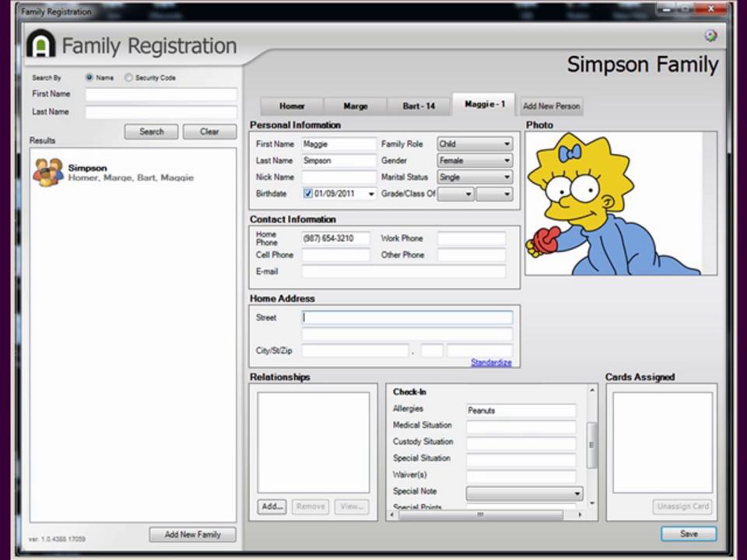Switch to the Bart - 14 tab

419,106
